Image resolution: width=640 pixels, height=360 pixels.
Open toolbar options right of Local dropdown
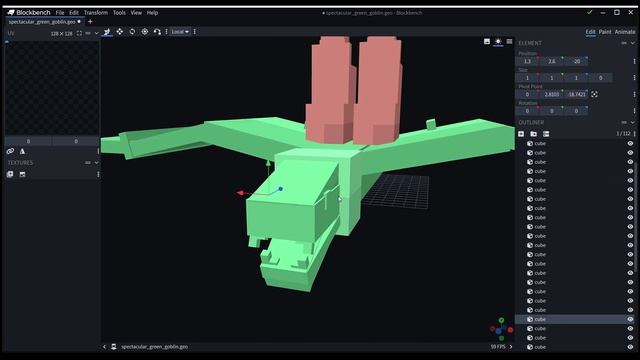(194, 31)
